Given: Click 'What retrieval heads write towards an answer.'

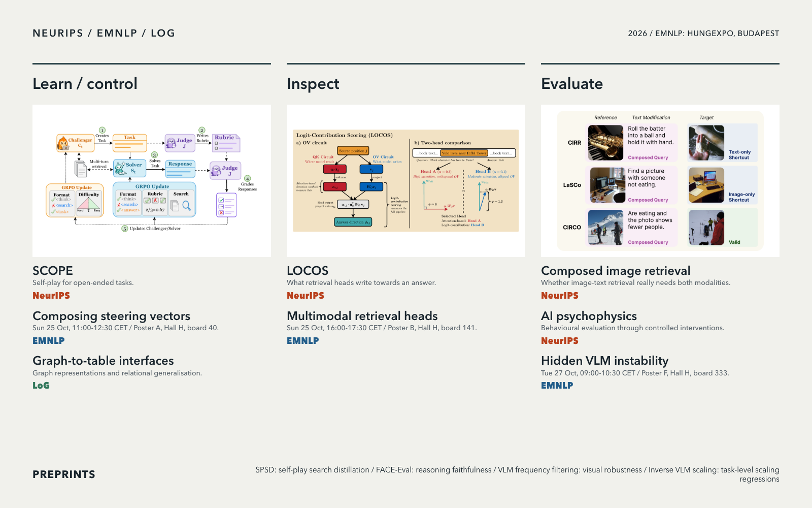Looking at the screenshot, I should point(361,283).
